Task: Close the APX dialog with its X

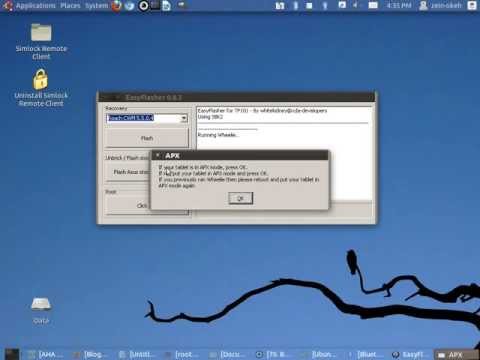Action: pos(158,155)
